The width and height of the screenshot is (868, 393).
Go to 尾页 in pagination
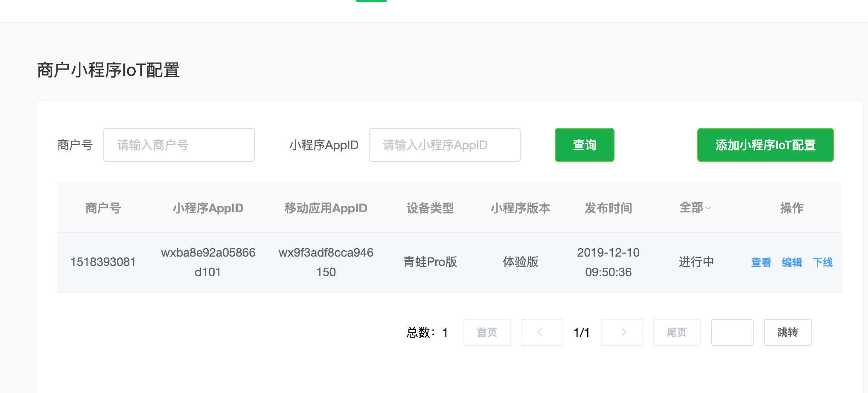tap(677, 332)
